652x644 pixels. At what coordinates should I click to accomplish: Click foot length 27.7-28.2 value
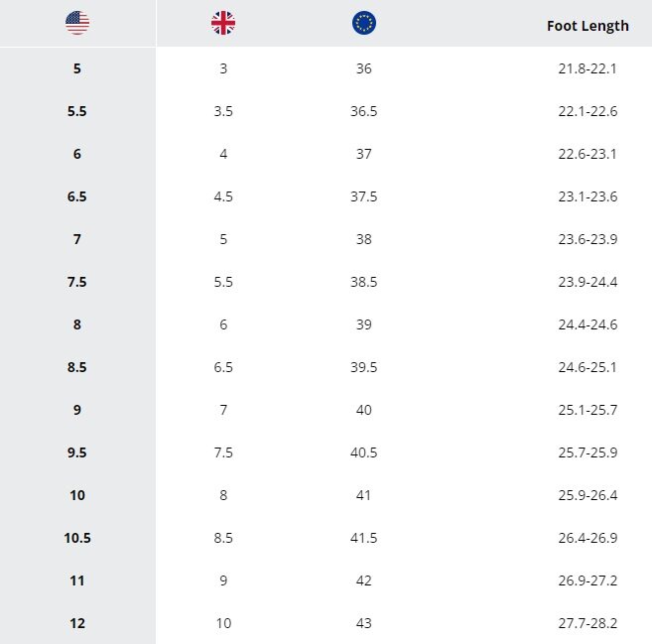(587, 623)
